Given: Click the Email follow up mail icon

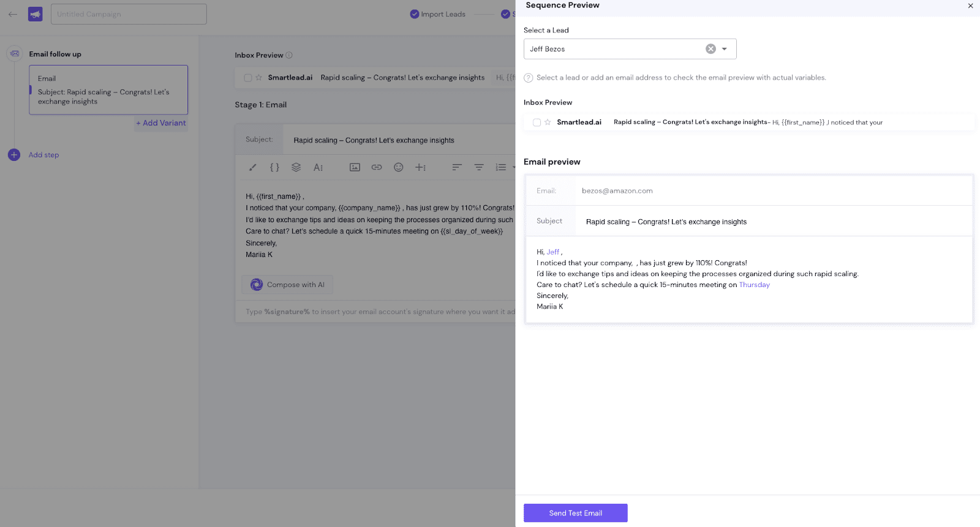Looking at the screenshot, I should pyautogui.click(x=15, y=54).
